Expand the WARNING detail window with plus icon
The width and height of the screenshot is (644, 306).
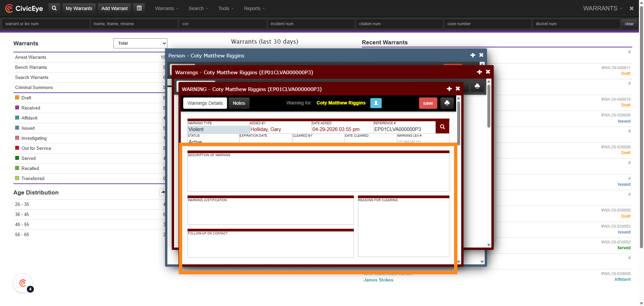(449, 89)
